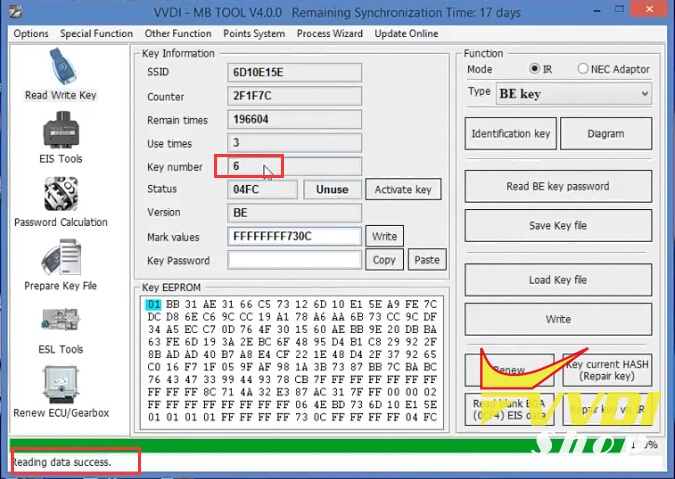Click the empty Key Password input field
675x479 pixels.
pos(294,260)
